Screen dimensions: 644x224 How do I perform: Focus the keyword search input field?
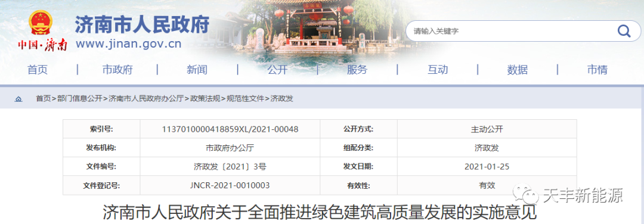(512, 31)
